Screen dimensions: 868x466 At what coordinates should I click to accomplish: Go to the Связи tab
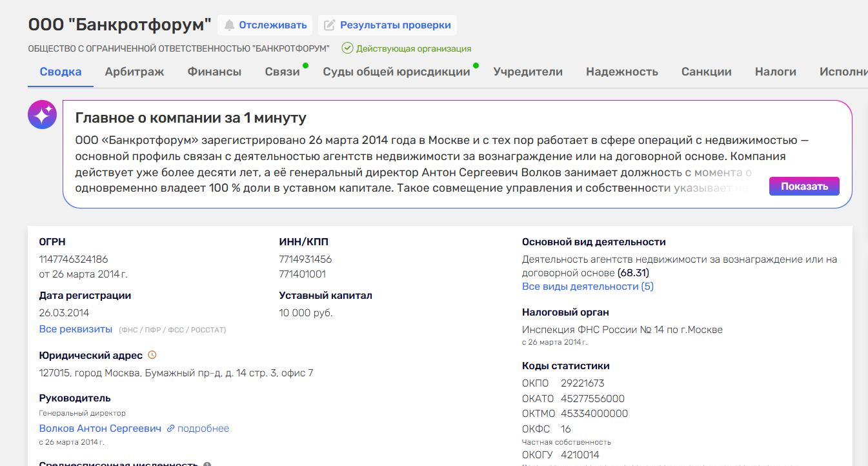click(x=282, y=72)
